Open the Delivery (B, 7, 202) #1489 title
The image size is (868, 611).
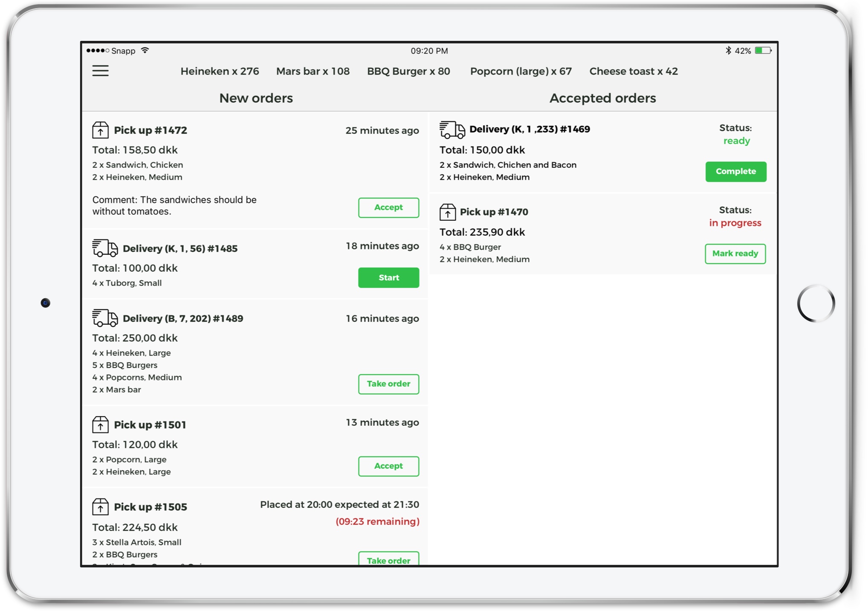pos(183,318)
